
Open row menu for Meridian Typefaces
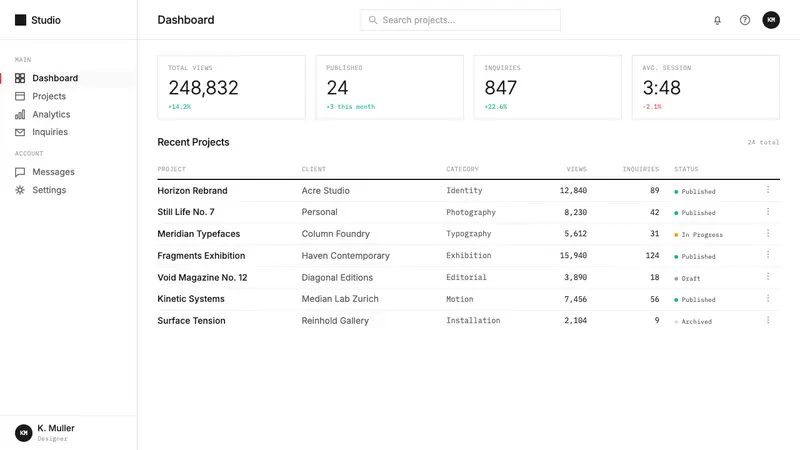click(768, 233)
